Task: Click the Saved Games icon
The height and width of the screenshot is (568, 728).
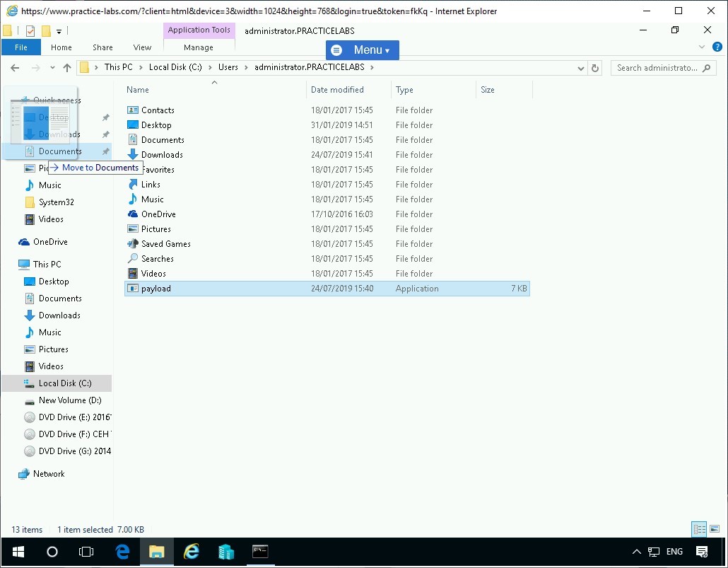Action: pos(133,244)
